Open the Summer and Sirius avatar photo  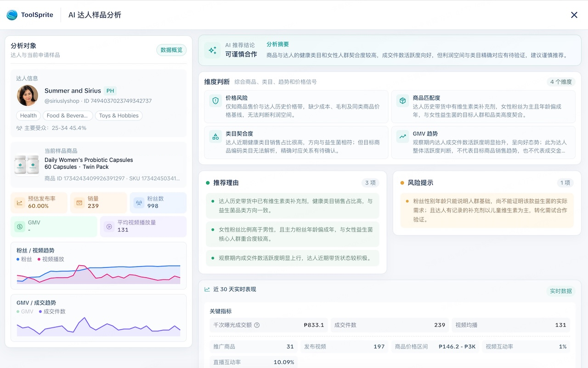[28, 95]
